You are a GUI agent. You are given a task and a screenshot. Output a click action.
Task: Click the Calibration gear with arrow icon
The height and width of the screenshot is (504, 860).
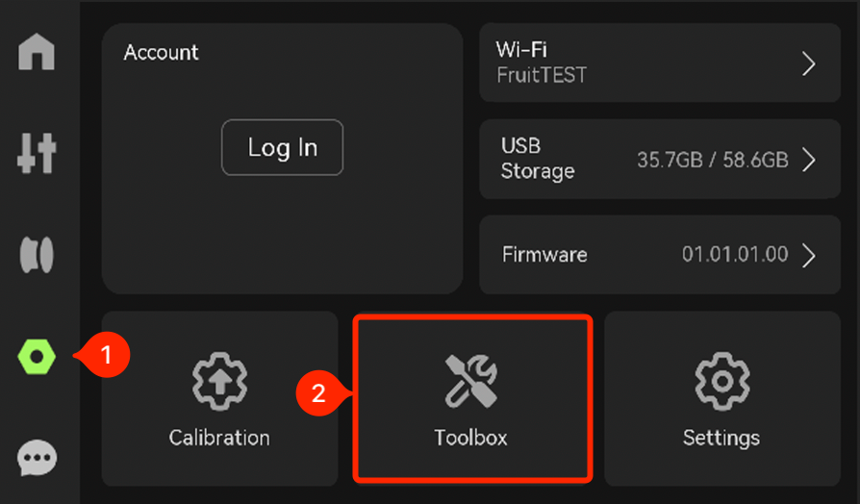219,381
